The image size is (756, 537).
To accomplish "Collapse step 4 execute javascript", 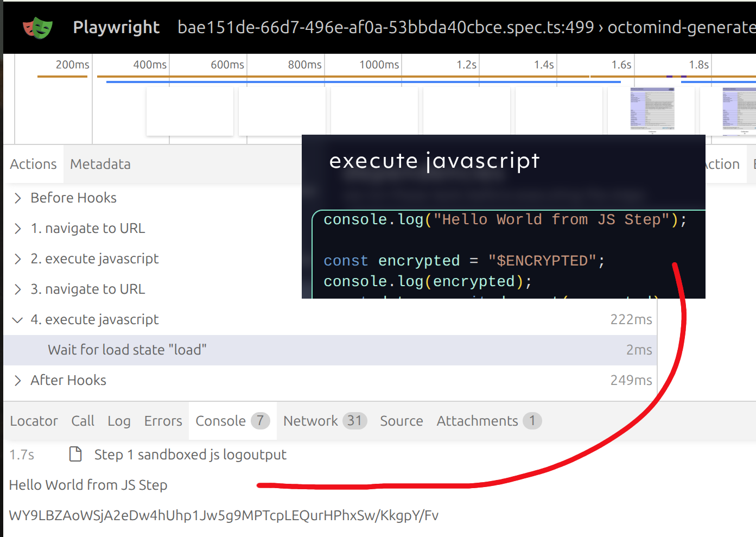I will [x=18, y=320].
